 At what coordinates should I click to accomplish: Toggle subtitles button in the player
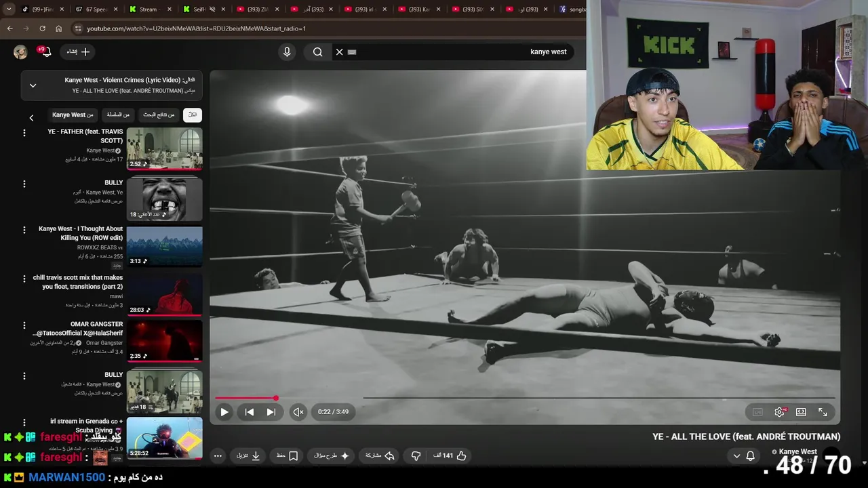coord(758,412)
